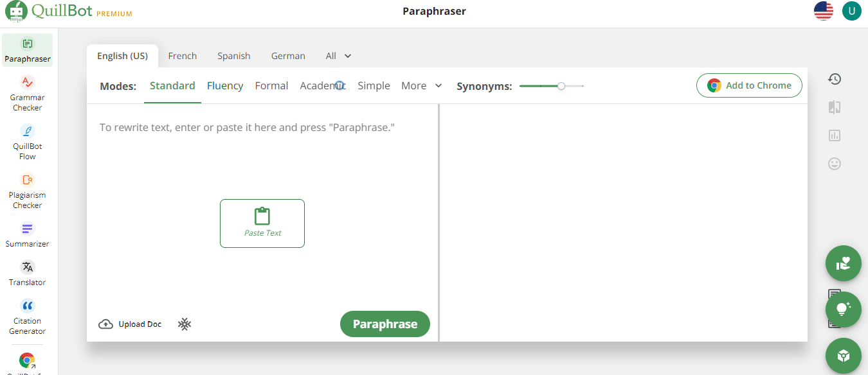Open the Summarizer tool

28,235
